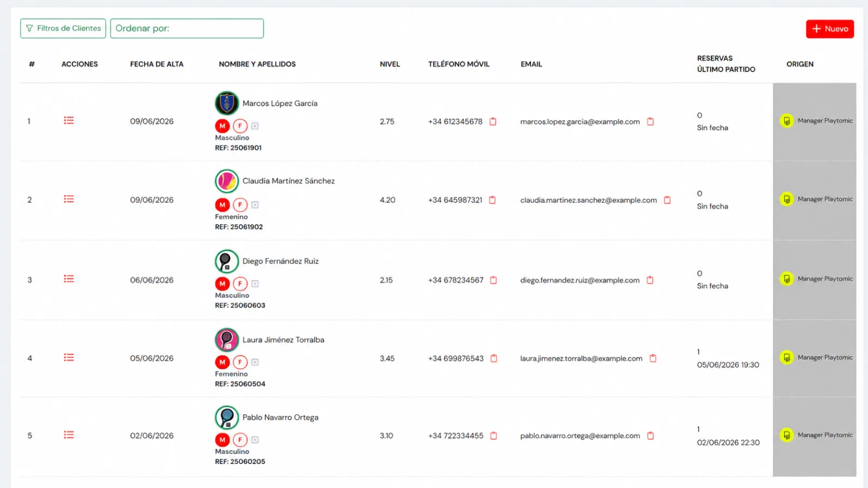Toggle M badge for Laura Jiménez Torralba
Image resolution: width=868 pixels, height=488 pixels.
click(x=222, y=362)
